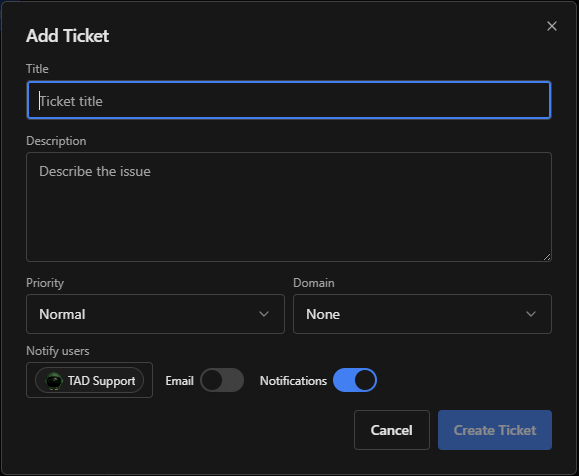Click the Notifications label text
Image resolution: width=579 pixels, height=476 pixels.
(x=293, y=380)
